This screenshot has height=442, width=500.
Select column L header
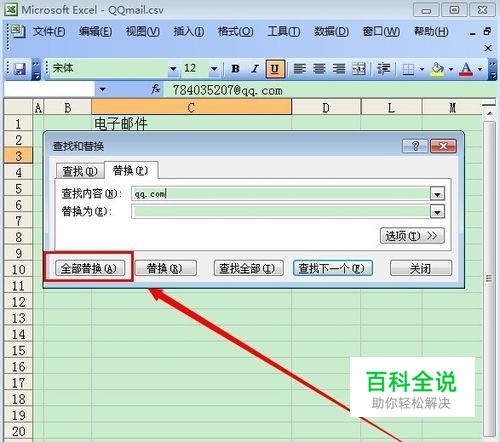391,107
